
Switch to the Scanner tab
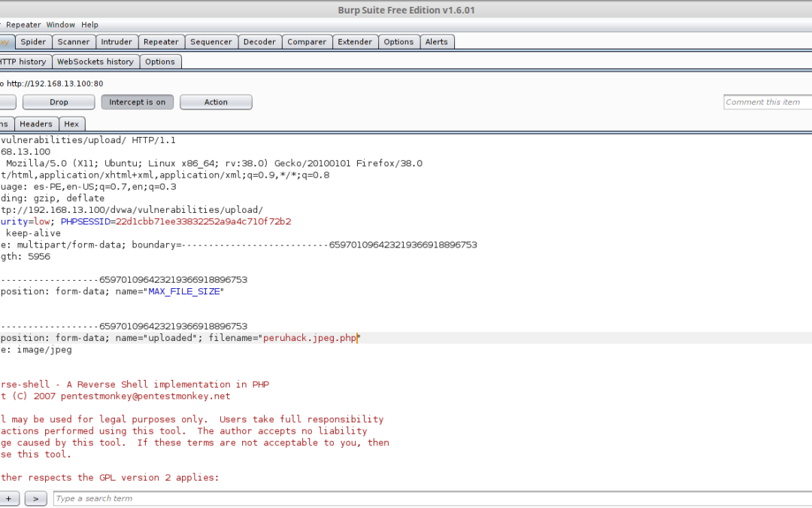(x=74, y=42)
